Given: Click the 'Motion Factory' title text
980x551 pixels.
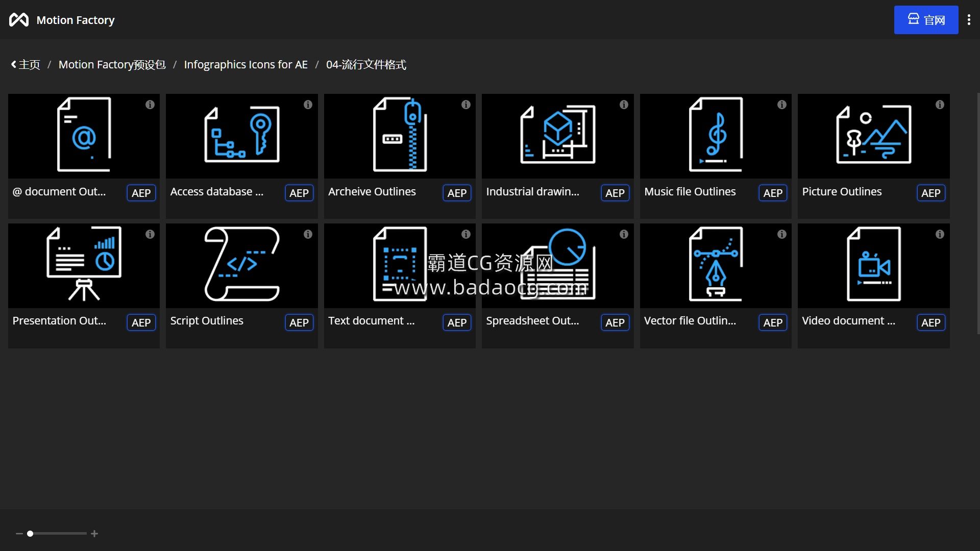Looking at the screenshot, I should click(x=76, y=20).
